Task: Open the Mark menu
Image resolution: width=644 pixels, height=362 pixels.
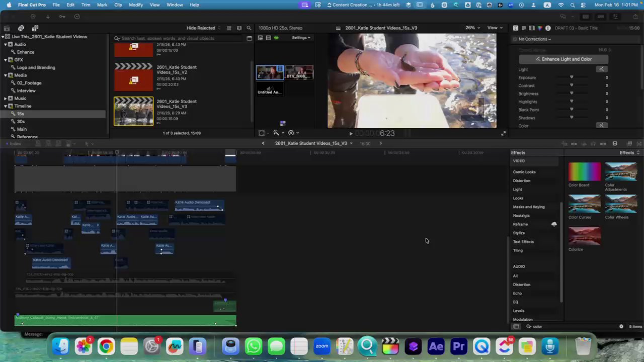Action: 102,5
